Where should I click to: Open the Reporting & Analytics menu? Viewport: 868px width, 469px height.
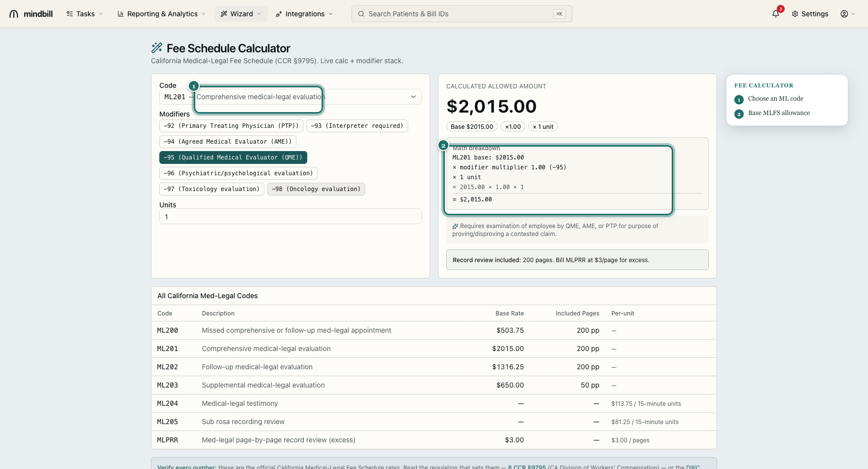pos(162,14)
